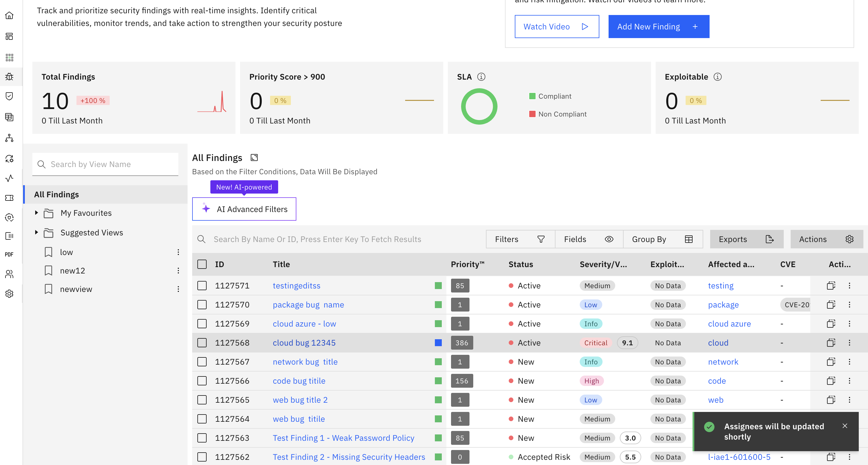
Task: Select checkbox for finding 1127570
Action: pos(202,305)
